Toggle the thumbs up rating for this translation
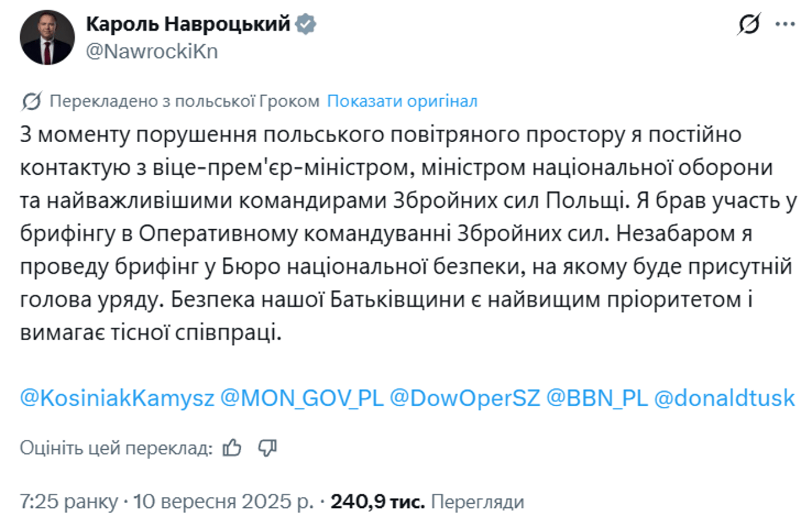 tap(233, 448)
